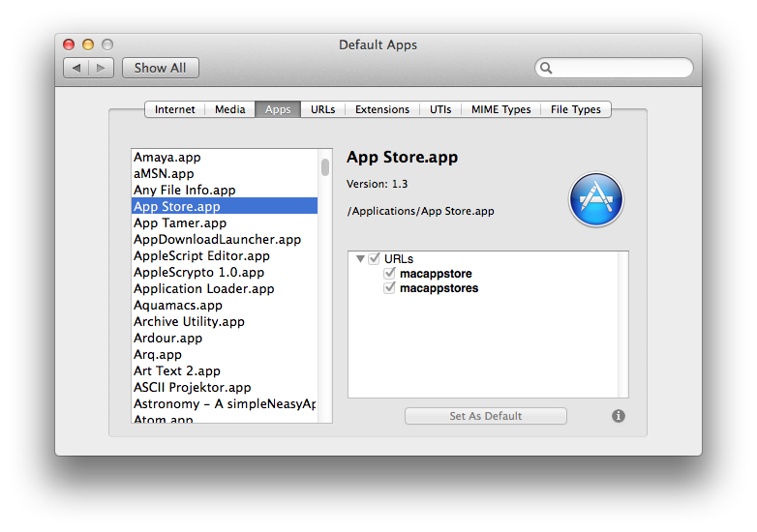This screenshot has height=532, width=757.
Task: Open the MIME Types tab
Action: pos(500,109)
